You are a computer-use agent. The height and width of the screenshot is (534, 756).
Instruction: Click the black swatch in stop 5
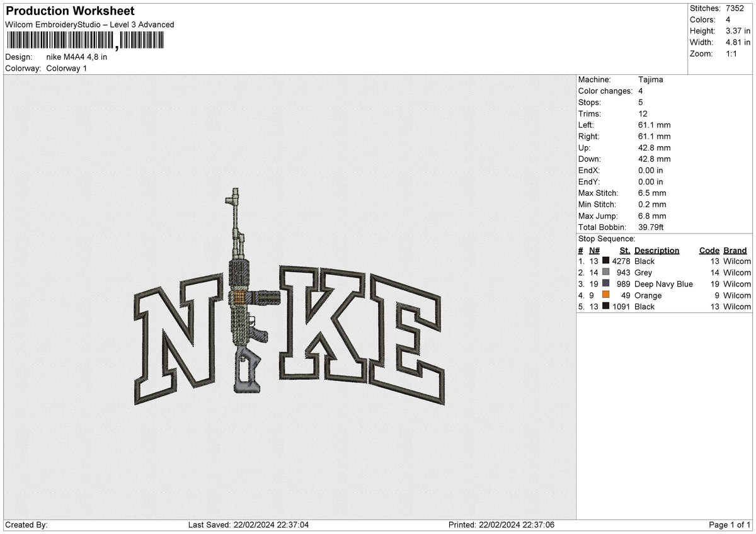pos(605,306)
